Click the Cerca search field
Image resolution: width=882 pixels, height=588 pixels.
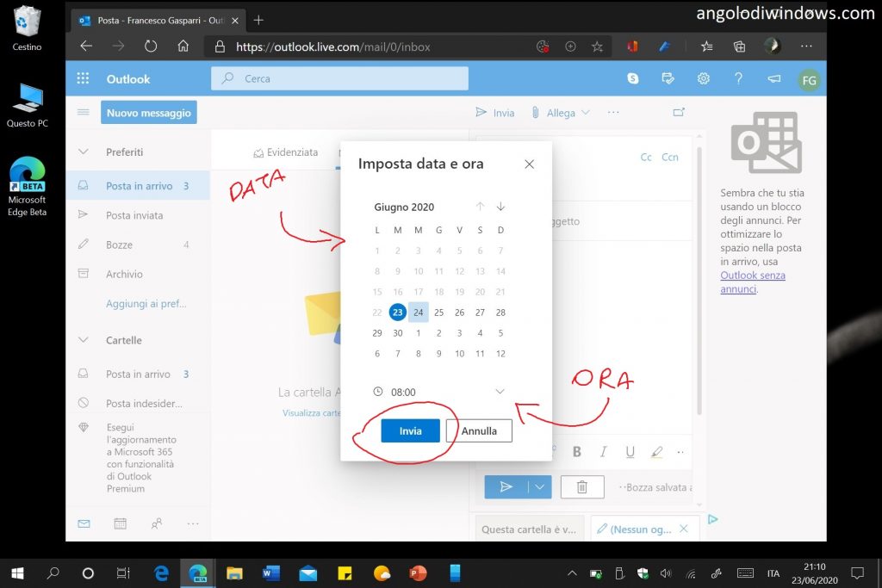339,78
